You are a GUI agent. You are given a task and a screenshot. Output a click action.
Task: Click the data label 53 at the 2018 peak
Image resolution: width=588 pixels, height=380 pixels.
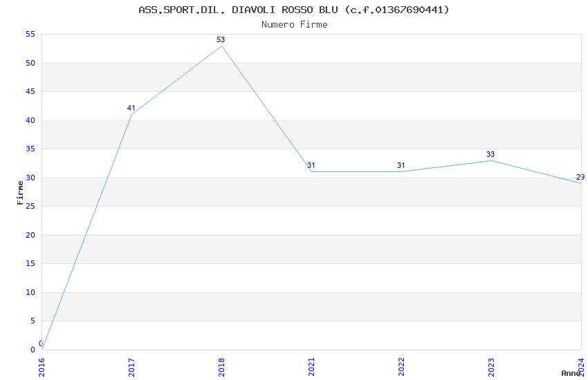click(221, 39)
